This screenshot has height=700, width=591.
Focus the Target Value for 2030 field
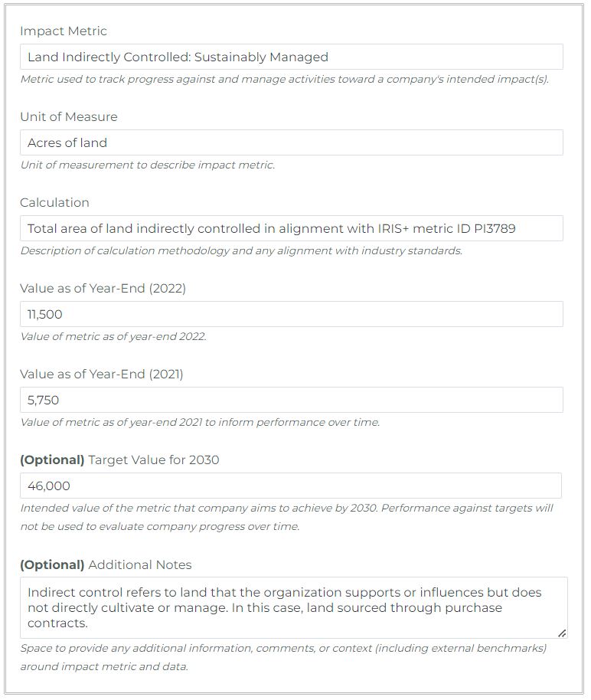(291, 486)
